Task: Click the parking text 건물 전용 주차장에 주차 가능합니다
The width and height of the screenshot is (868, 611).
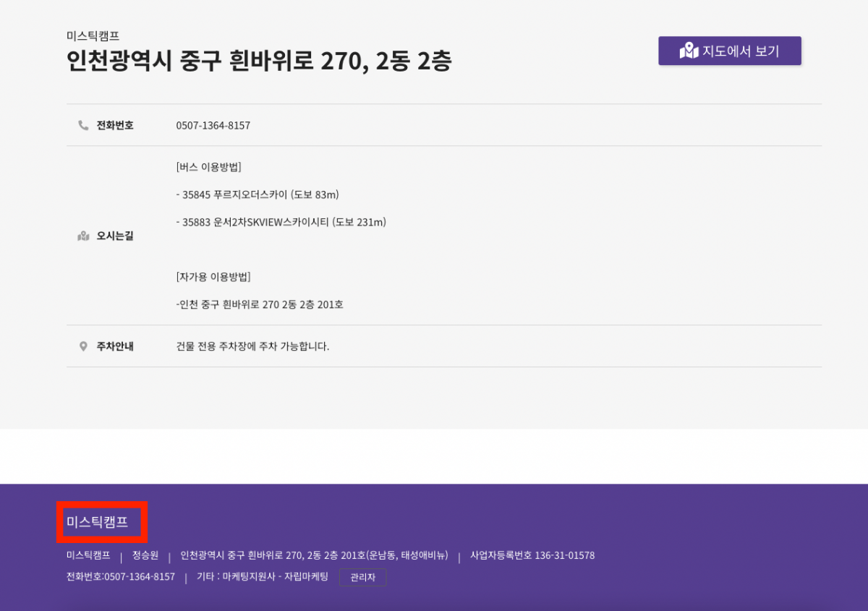Action: [252, 346]
